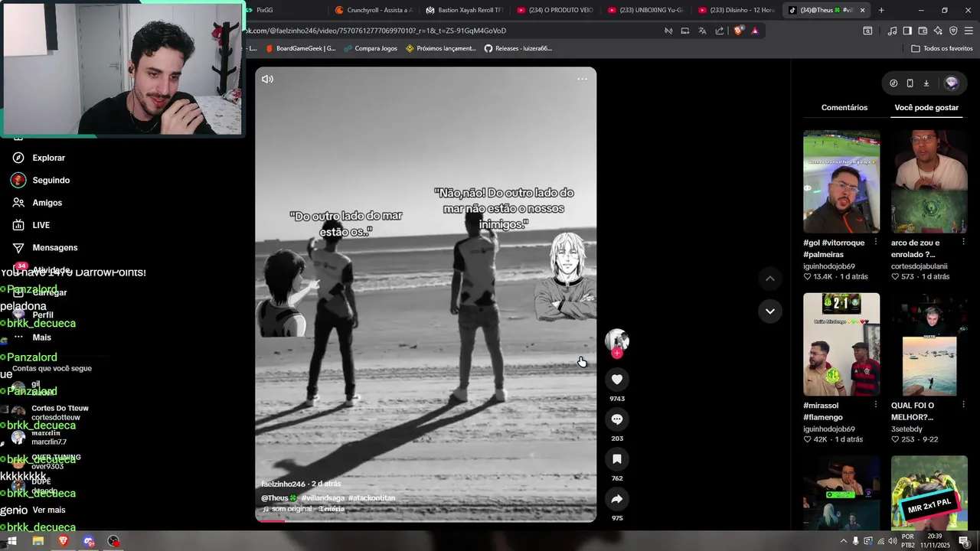Click the share page icon in address bar
This screenshot has width=980, height=551.
click(720, 31)
